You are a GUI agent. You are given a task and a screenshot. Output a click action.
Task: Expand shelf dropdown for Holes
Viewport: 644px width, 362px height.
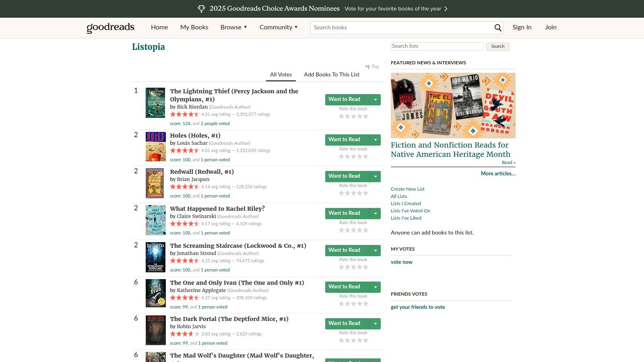click(x=375, y=140)
